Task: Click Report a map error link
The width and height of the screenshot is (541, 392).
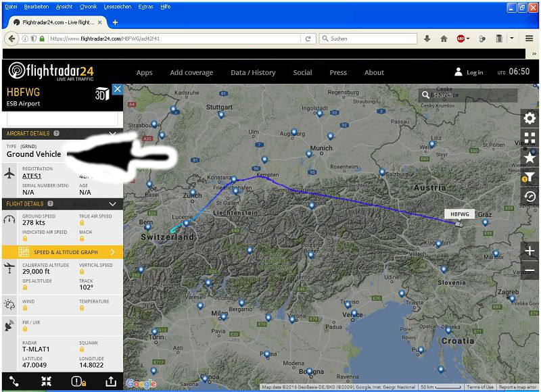Action: point(517,387)
